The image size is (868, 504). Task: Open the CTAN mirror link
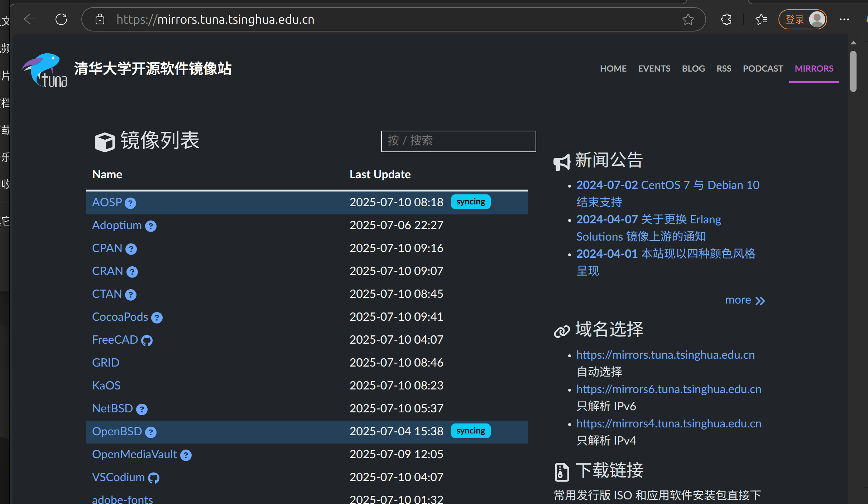pyautogui.click(x=107, y=294)
